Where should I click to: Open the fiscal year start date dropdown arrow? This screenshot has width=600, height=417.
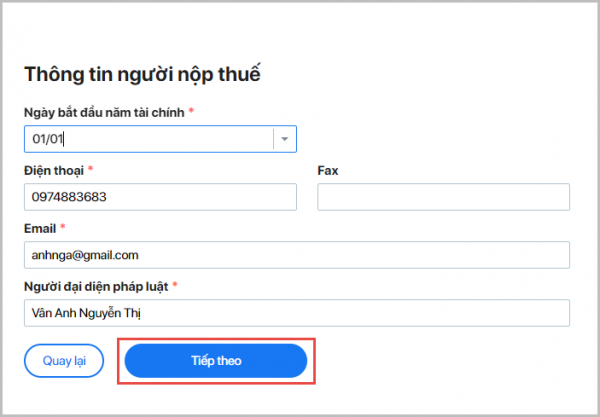[285, 139]
